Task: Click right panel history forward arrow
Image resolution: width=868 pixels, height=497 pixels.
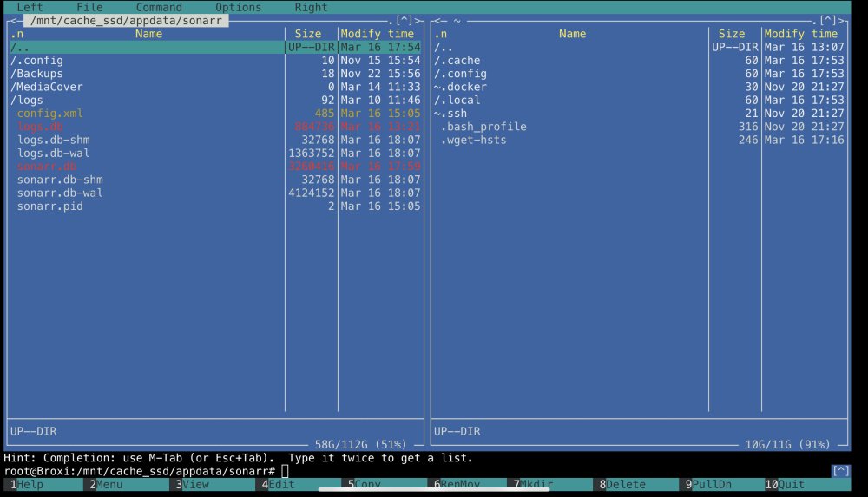Action: [x=842, y=21]
